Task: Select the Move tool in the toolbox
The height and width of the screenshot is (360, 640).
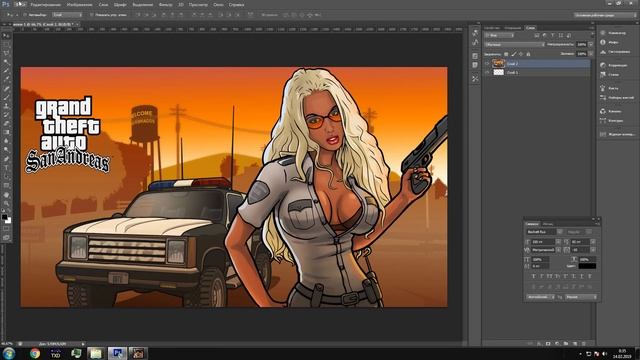Action: (x=6, y=36)
